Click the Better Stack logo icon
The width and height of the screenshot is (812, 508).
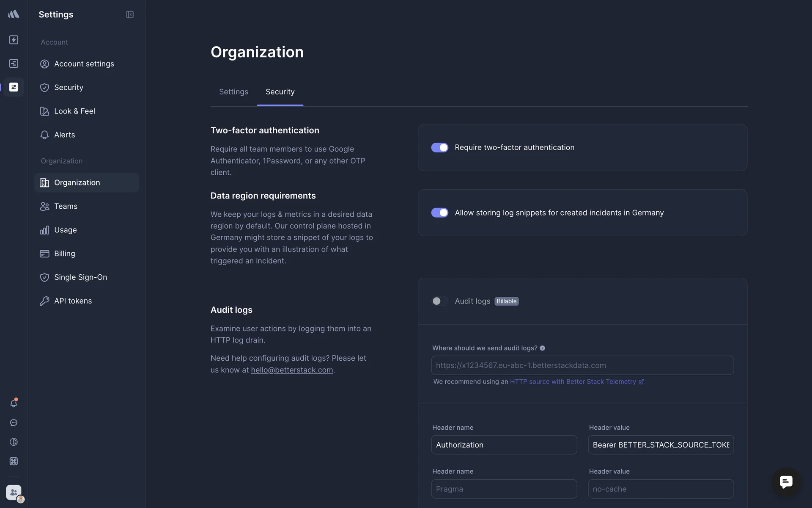(14, 14)
